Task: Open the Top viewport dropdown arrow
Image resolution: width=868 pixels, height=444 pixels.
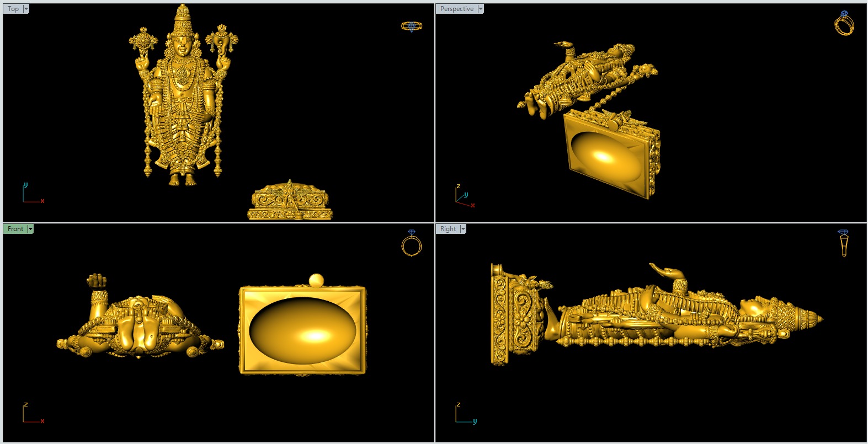Action: [x=26, y=9]
